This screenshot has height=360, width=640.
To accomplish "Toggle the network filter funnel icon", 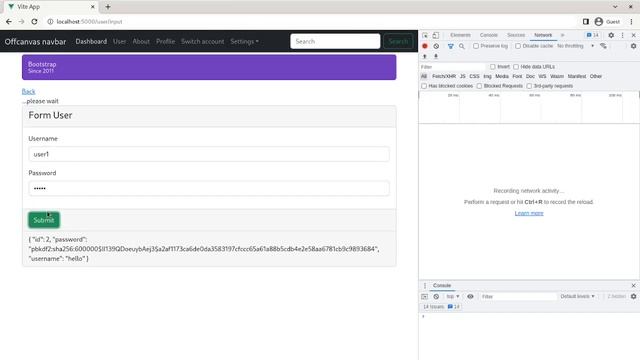I will point(451,46).
